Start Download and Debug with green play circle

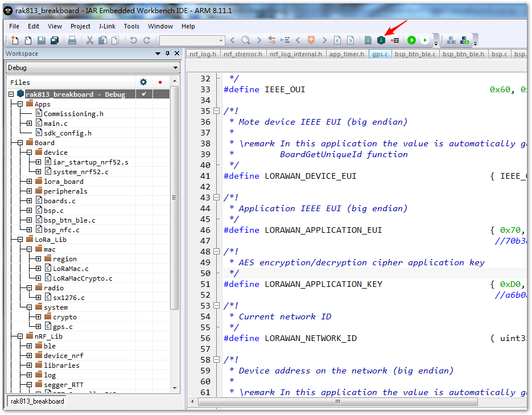pos(411,40)
